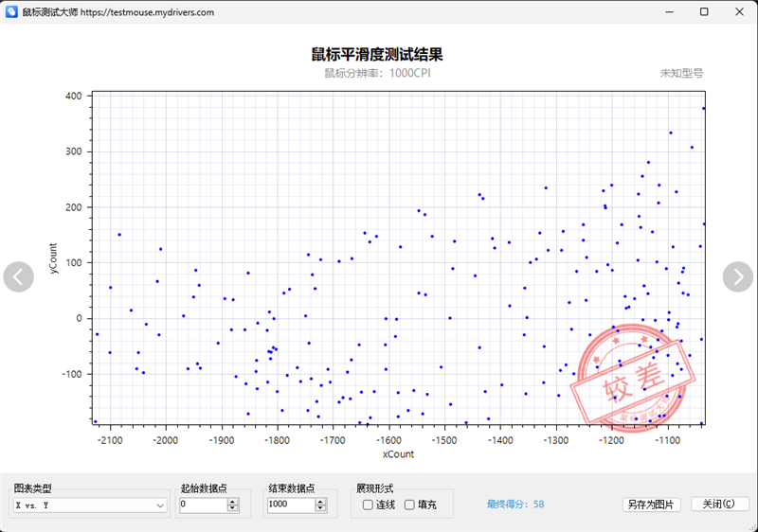Screen dimensions: 758x532
Task: Click the yCount axis label
Action: (x=53, y=258)
